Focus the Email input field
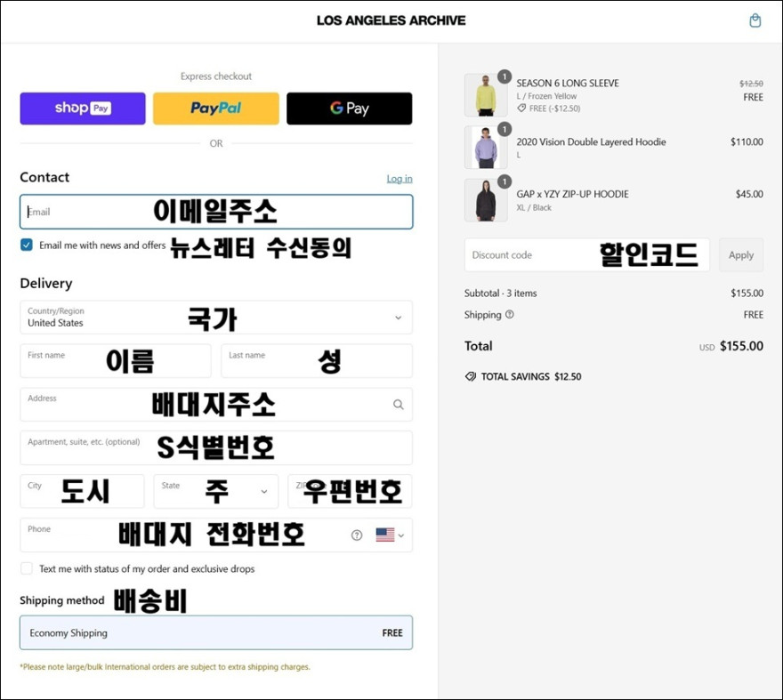 [x=216, y=212]
